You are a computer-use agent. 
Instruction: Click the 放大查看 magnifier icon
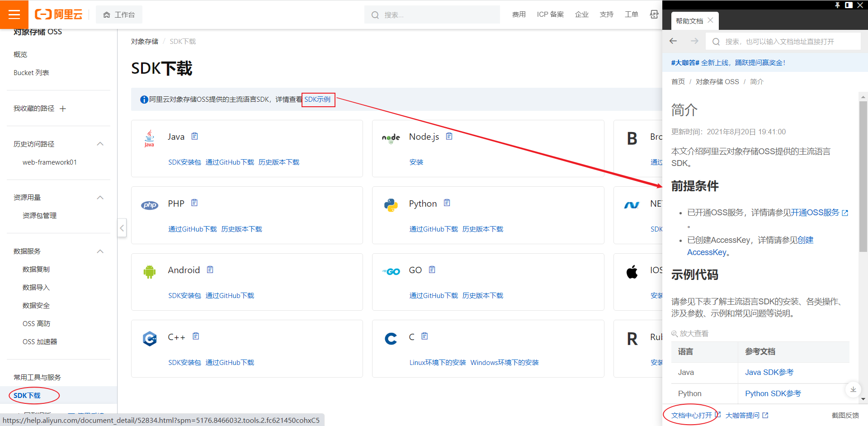[673, 333]
